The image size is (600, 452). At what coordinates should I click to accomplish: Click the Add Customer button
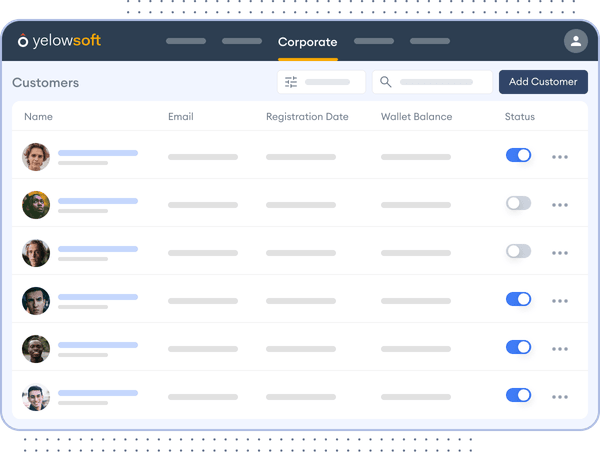(543, 82)
